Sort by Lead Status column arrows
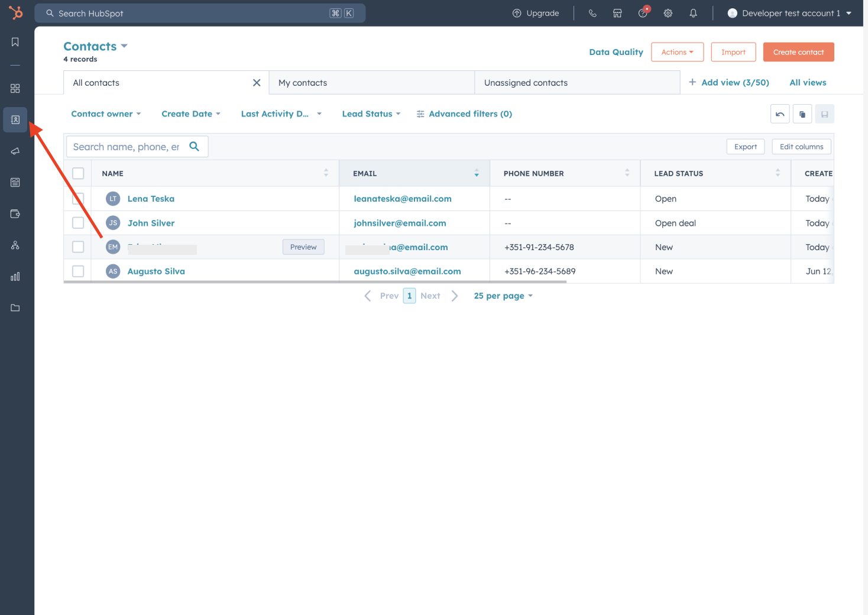This screenshot has width=868, height=615. [778, 173]
